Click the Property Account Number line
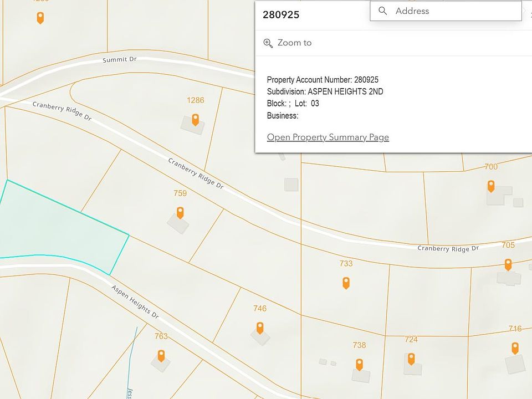This screenshot has height=399, width=532. click(x=323, y=80)
